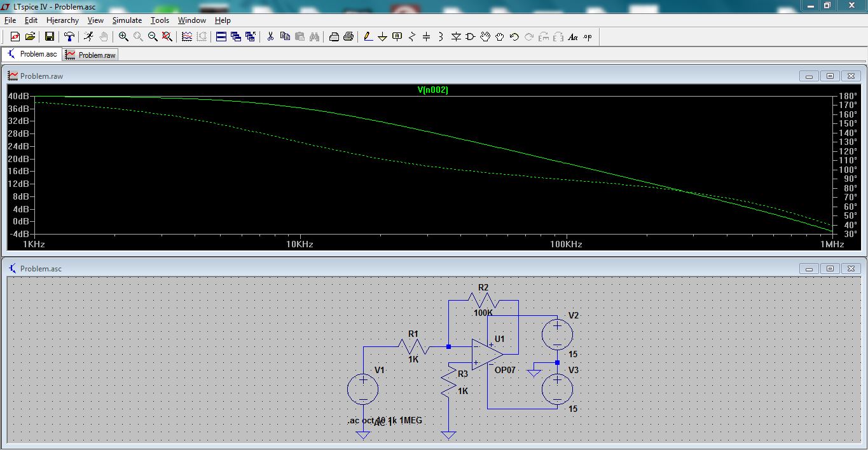Click the Tile Windows horizontally icon
This screenshot has width=868, height=450.
[221, 37]
